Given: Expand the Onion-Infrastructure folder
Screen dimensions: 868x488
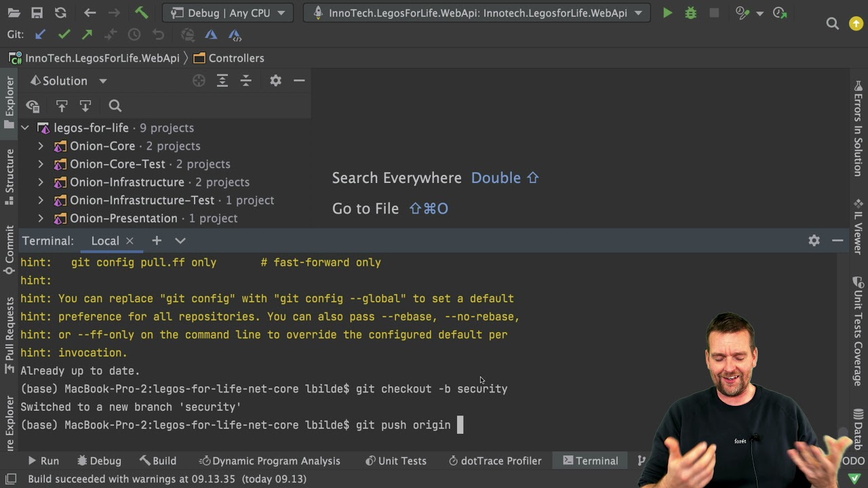Looking at the screenshot, I should point(41,182).
